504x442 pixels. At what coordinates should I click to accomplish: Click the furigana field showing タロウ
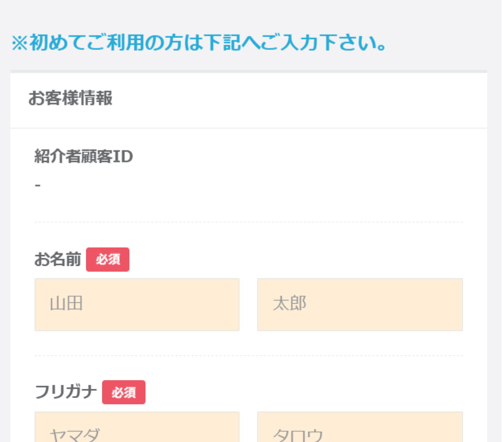pos(360,428)
